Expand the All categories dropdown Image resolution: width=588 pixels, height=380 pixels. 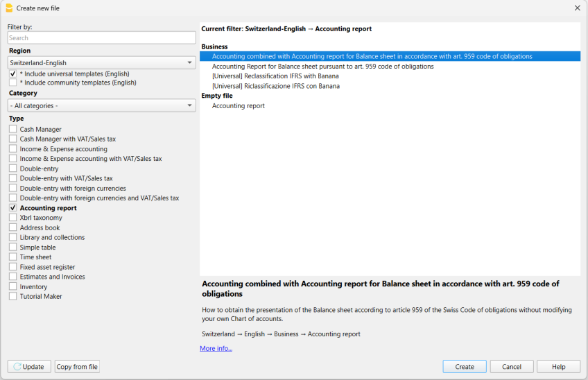(101, 105)
